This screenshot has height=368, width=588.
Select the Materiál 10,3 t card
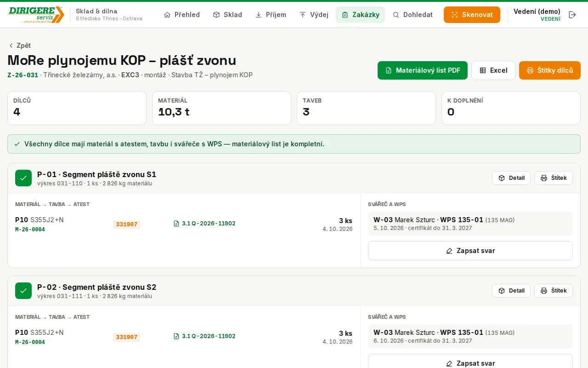pos(221,108)
